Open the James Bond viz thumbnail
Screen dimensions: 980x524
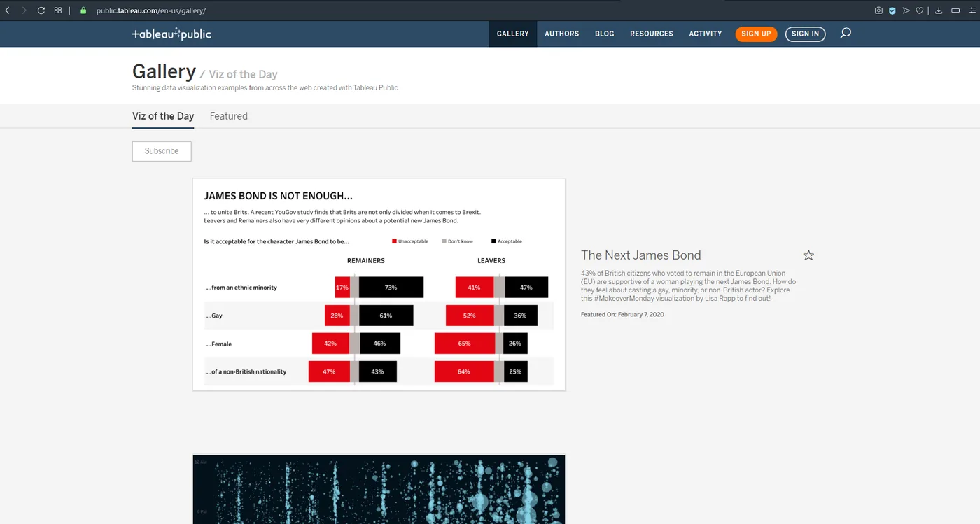[379, 285]
